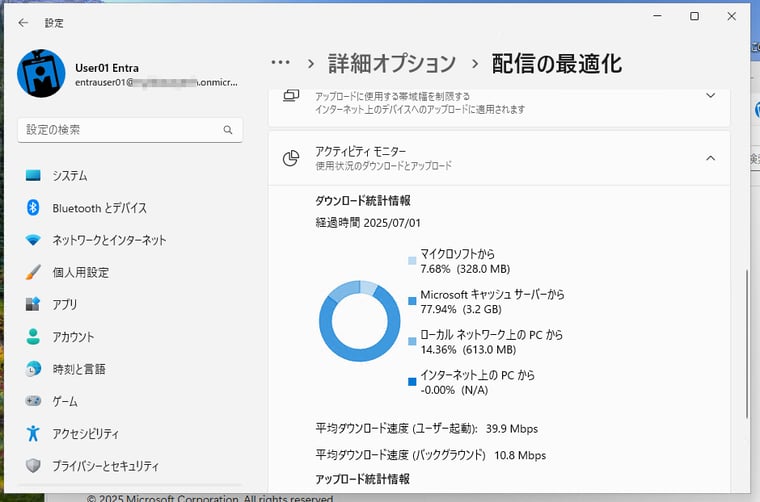This screenshot has height=502, width=760.
Task: Open ゲーム category
Action: 130,401
